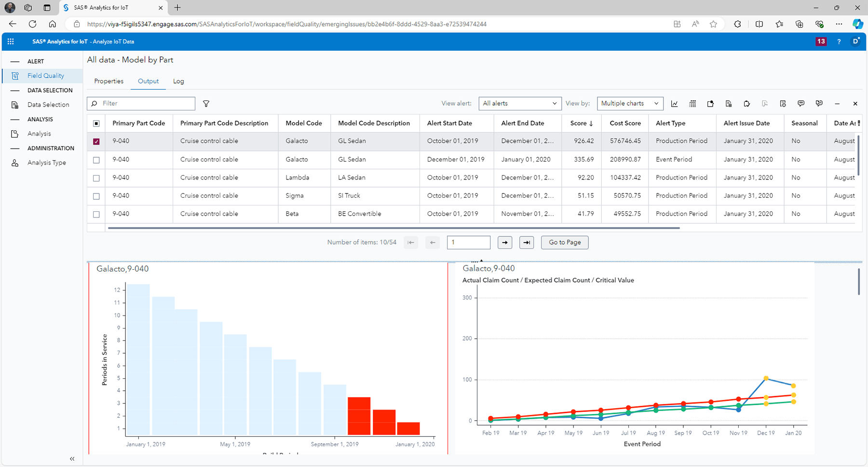Click the Go to Page button
868x467 pixels.
tap(564, 242)
